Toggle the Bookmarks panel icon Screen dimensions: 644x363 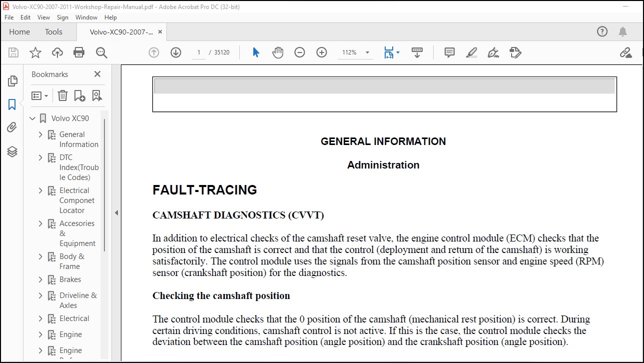(12, 104)
